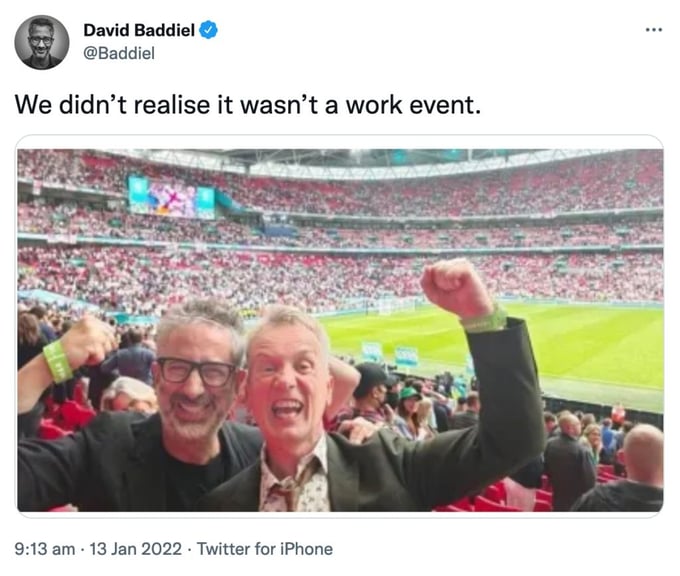This screenshot has height=576, width=680.
Task: Click the display name David Baddiel
Action: click(x=139, y=30)
